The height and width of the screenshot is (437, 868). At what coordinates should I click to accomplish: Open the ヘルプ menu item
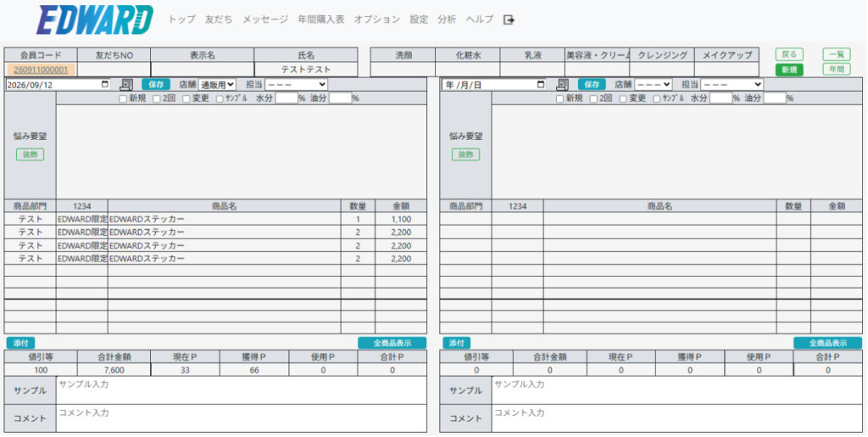click(480, 20)
